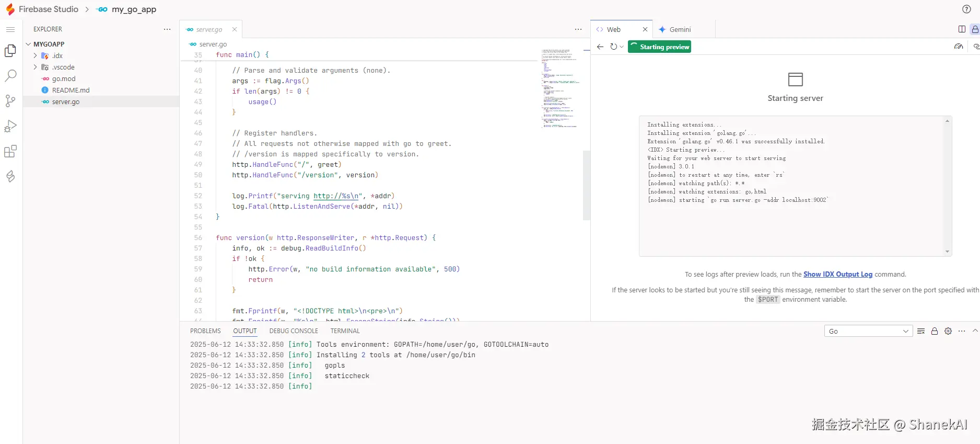Screen dimensions: 980x444
Task: Open output settings gear icon
Action: tap(948, 331)
